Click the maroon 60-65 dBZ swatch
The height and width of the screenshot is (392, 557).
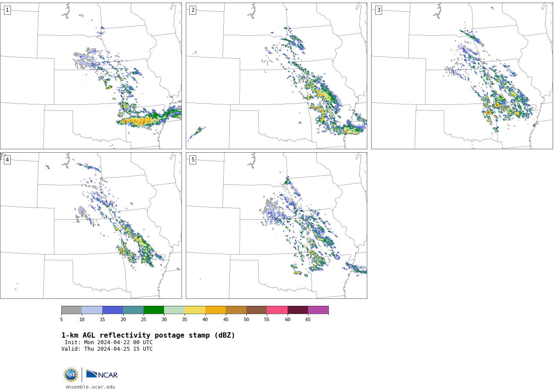[298, 310]
